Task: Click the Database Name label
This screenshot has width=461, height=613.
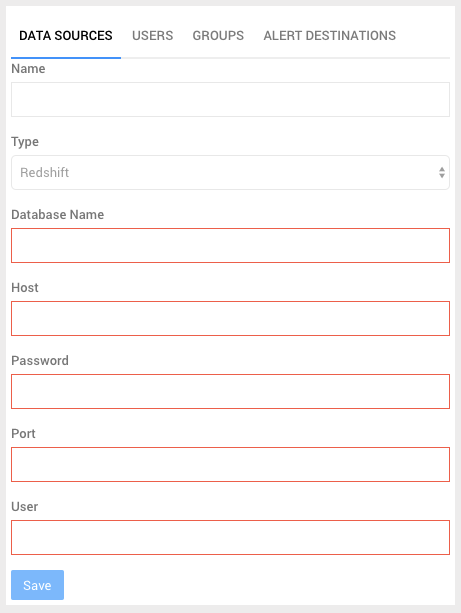Action: pyautogui.click(x=57, y=215)
